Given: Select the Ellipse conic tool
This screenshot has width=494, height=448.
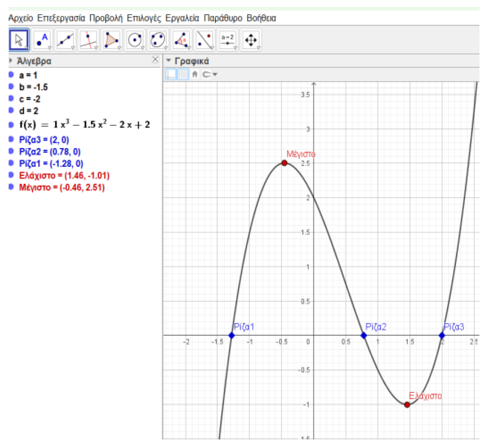Looking at the screenshot, I should (x=158, y=40).
